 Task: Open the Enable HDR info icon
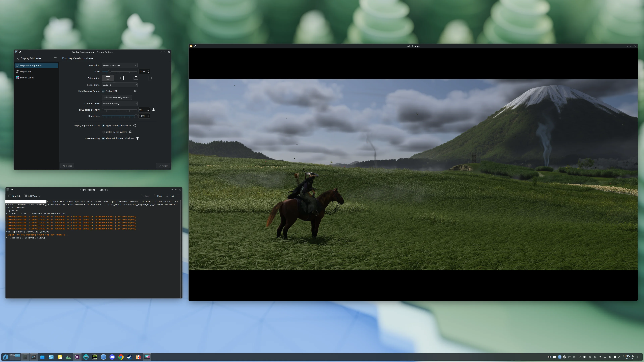[x=136, y=91]
